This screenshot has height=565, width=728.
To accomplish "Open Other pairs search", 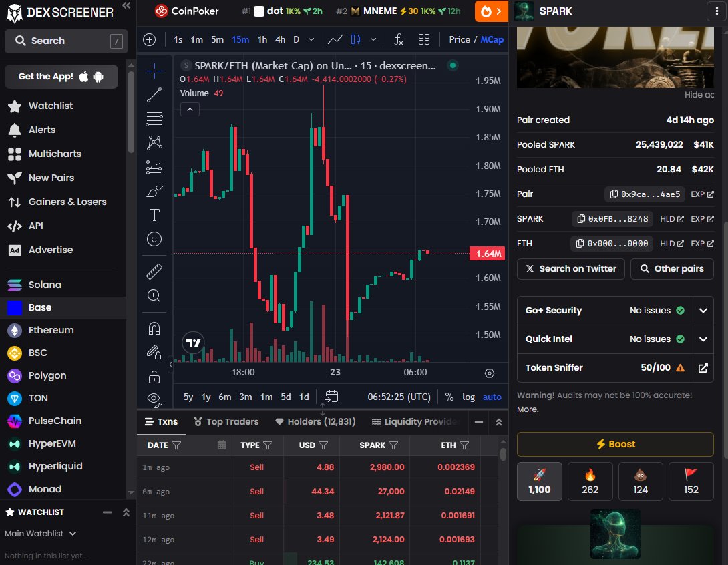I will (x=672, y=268).
